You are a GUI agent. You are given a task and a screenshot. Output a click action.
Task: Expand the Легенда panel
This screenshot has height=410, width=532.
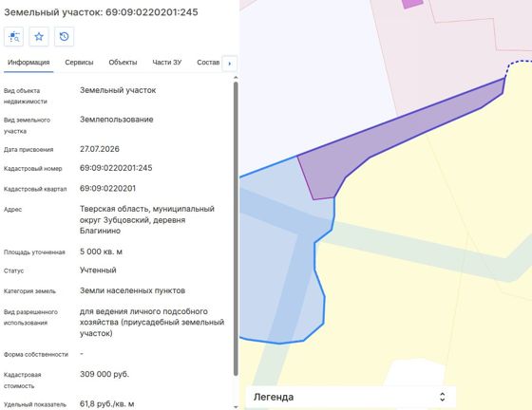[351, 397]
